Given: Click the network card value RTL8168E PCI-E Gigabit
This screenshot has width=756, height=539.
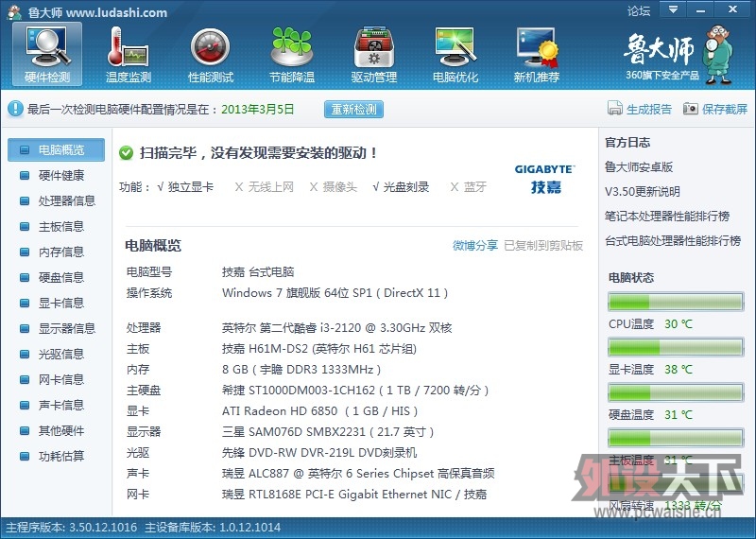Looking at the screenshot, I should (x=354, y=495).
